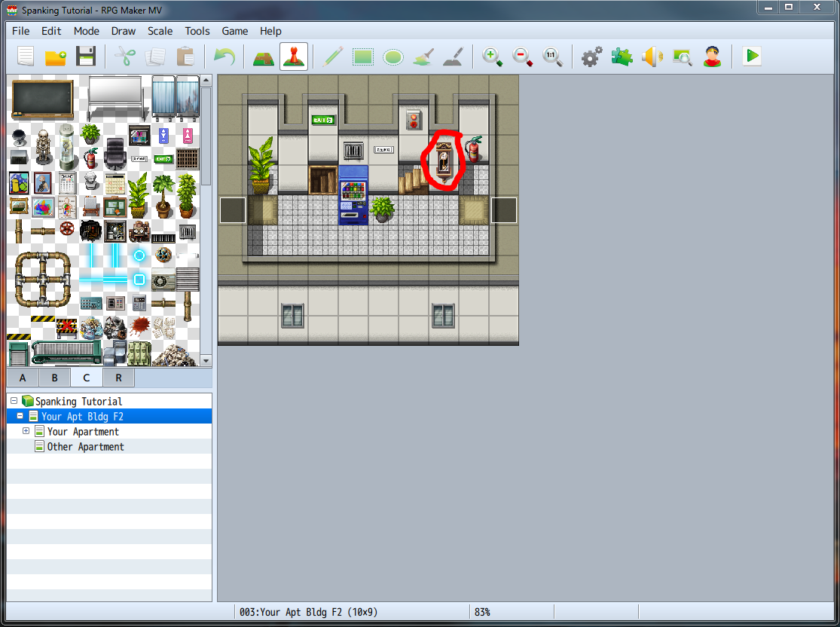Switch to tileset tab A
The height and width of the screenshot is (627, 840).
(x=23, y=378)
